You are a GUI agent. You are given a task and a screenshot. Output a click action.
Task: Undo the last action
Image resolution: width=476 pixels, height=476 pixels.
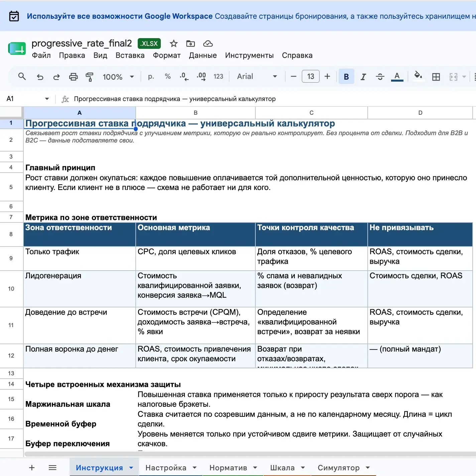pos(40,77)
